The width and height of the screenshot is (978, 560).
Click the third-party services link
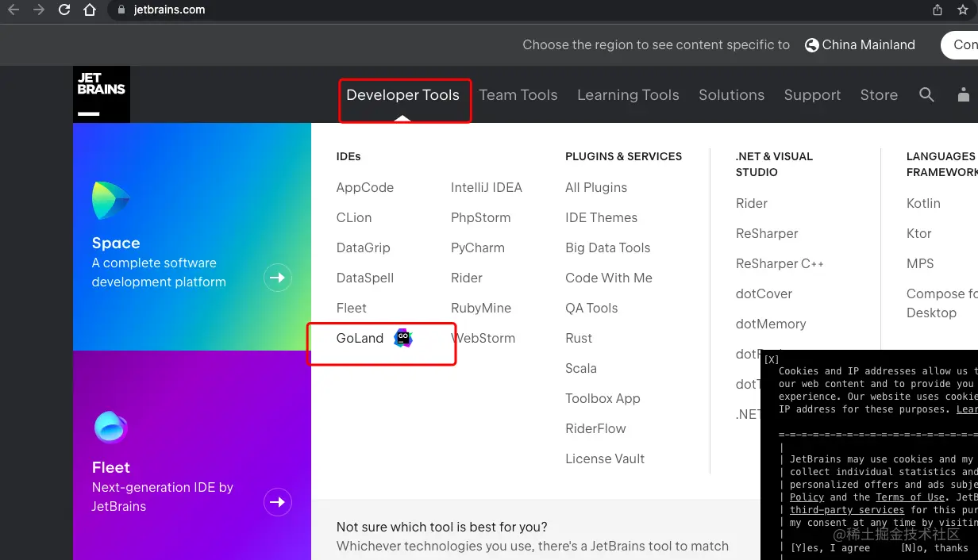coord(847,509)
